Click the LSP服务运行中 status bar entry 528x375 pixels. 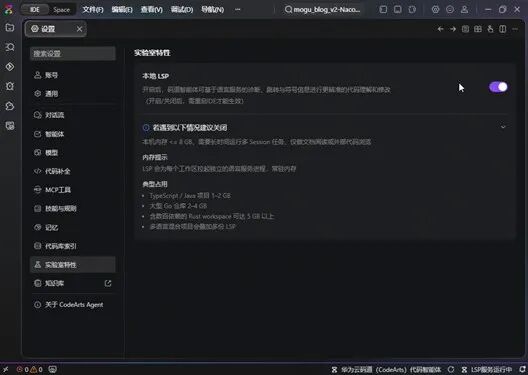click(487, 370)
